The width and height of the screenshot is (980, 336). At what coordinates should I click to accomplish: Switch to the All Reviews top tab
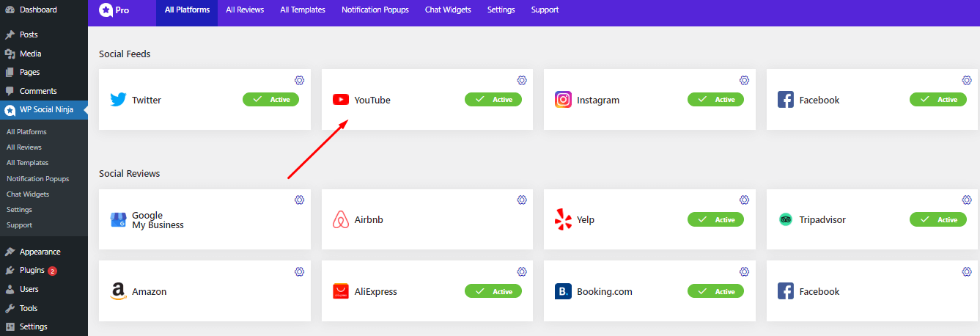click(x=245, y=10)
